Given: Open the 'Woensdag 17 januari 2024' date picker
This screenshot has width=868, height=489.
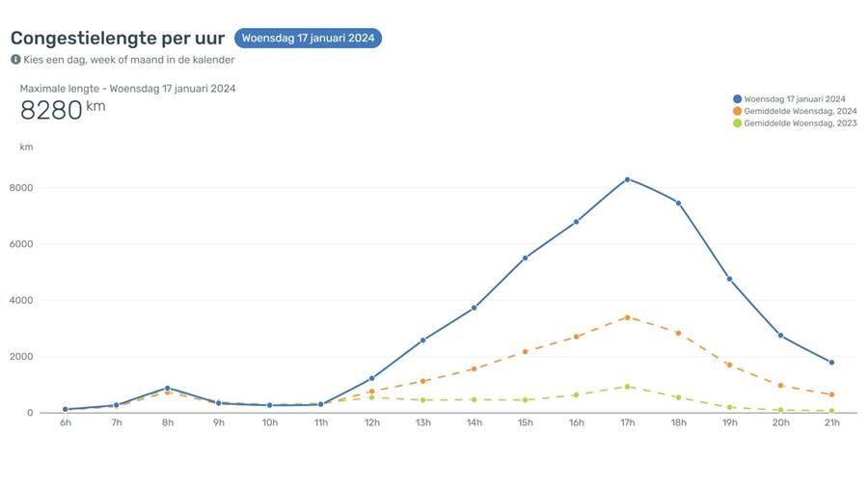Looking at the screenshot, I should 308,39.
